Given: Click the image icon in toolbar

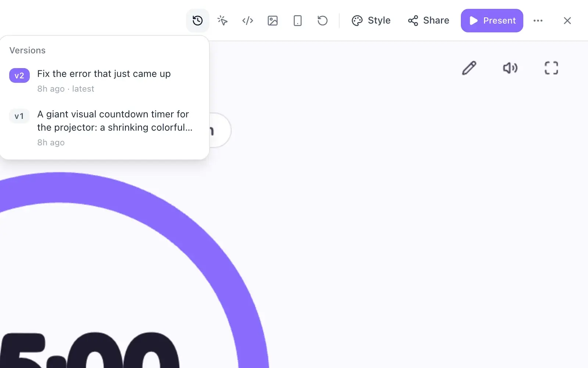Looking at the screenshot, I should 273,21.
